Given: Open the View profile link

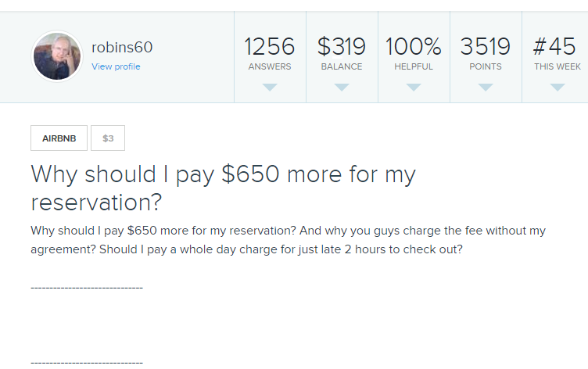Looking at the screenshot, I should pyautogui.click(x=116, y=67).
